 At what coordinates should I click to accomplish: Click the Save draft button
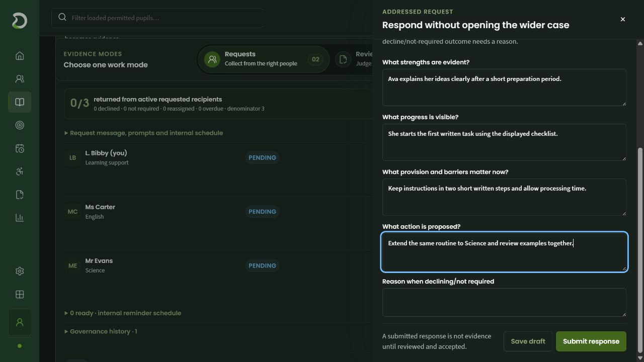pyautogui.click(x=528, y=341)
